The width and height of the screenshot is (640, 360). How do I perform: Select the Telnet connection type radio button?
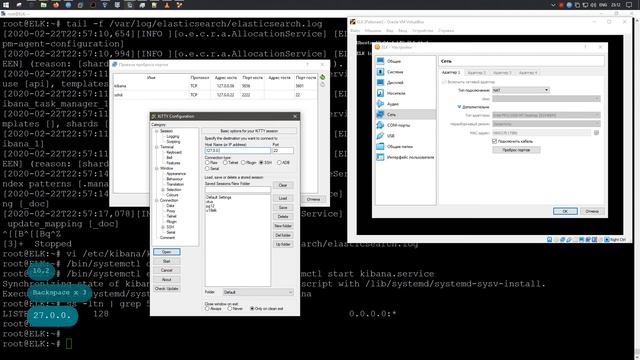click(x=225, y=162)
